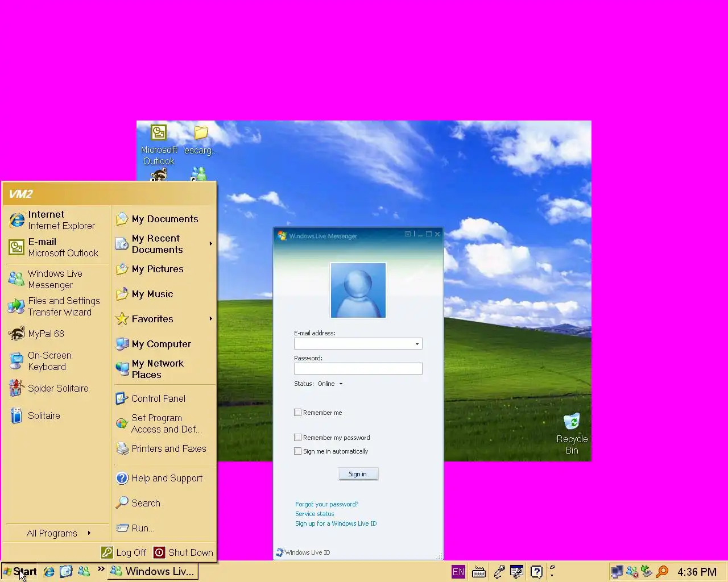The height and width of the screenshot is (582, 728).
Task: Check the Remember me box
Action: click(x=297, y=413)
